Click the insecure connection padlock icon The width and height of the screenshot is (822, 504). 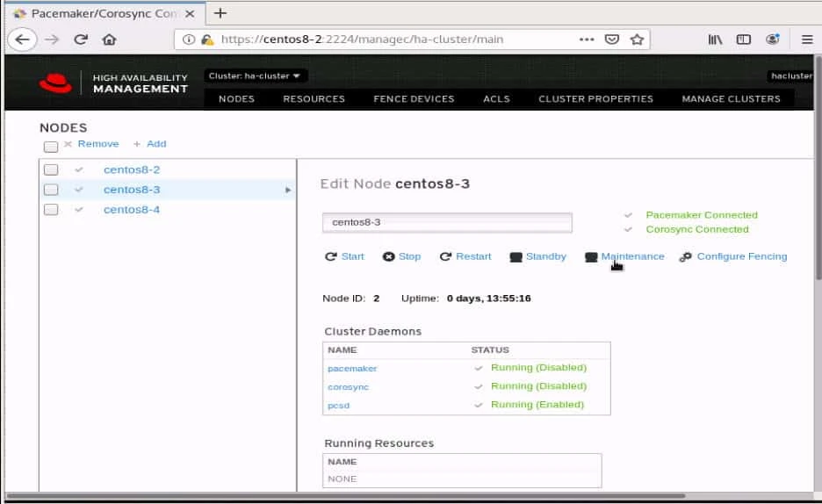(207, 40)
